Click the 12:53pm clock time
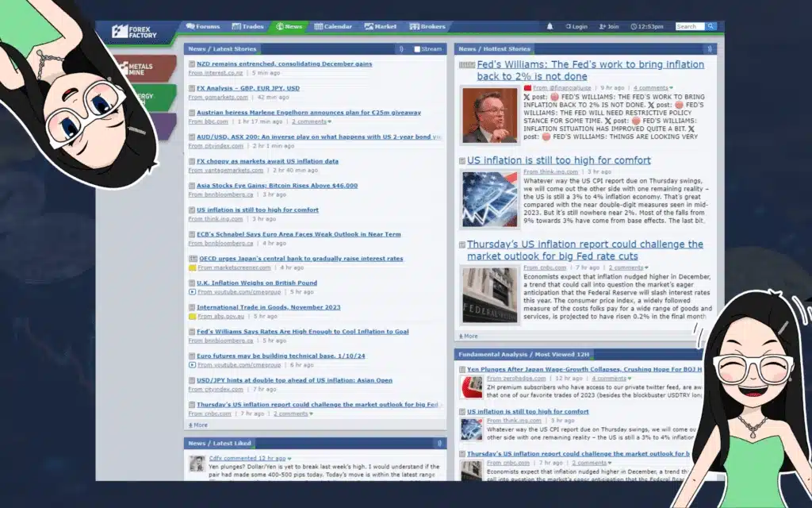 point(647,26)
